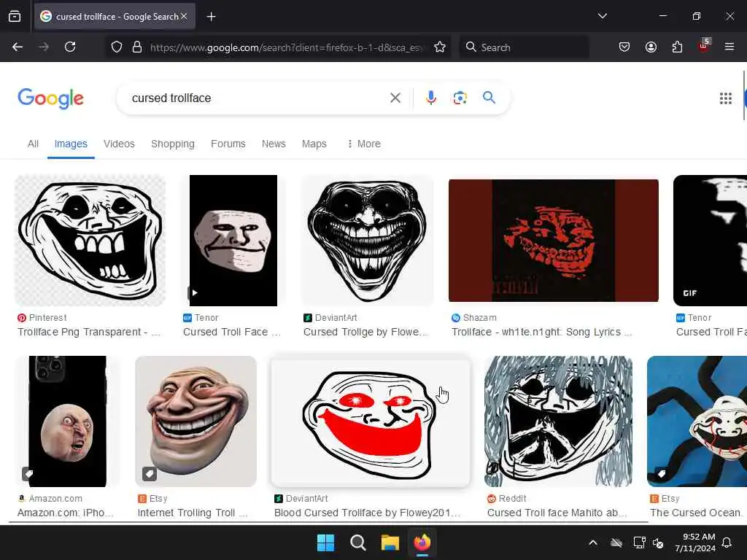Show hidden system tray icons
747x560 pixels.
click(x=593, y=542)
